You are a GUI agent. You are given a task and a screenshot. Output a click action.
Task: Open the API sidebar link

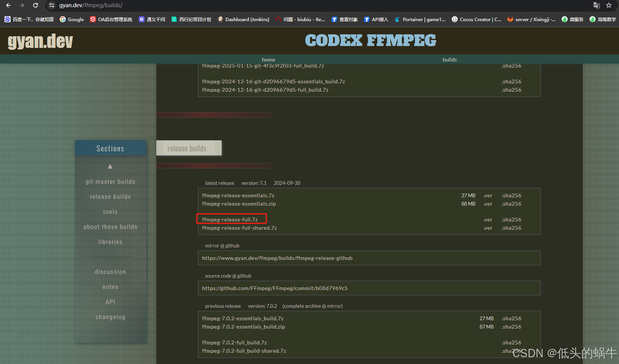pos(110,302)
